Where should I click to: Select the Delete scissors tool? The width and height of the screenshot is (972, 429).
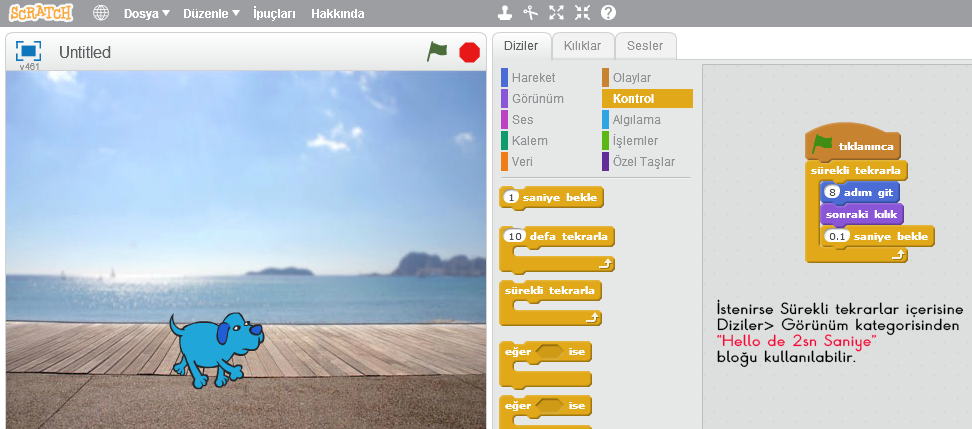(531, 13)
